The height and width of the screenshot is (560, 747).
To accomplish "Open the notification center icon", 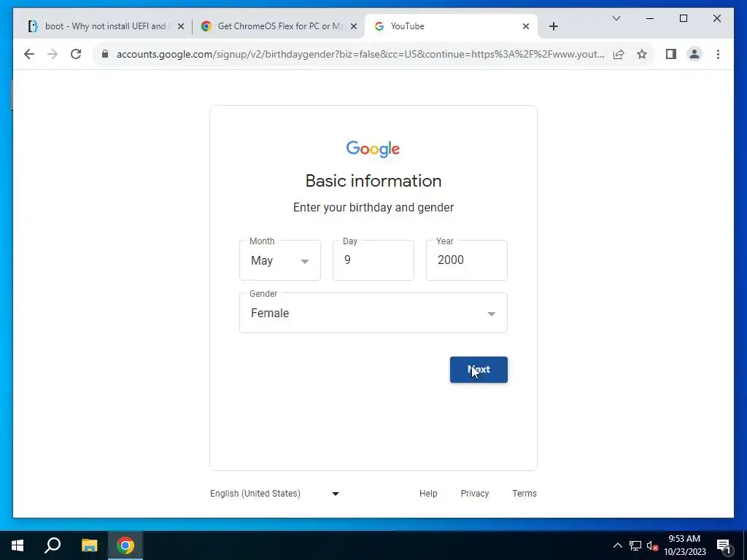I will click(x=724, y=545).
